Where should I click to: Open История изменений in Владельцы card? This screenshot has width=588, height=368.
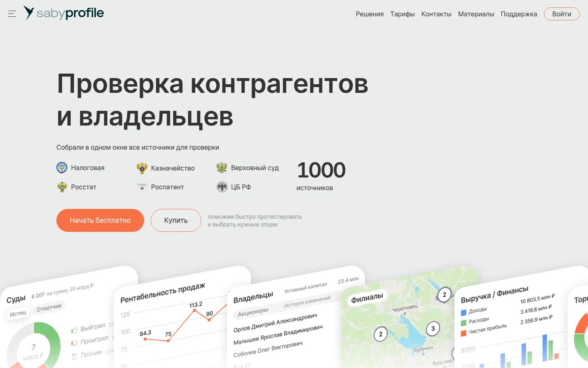coord(307,302)
